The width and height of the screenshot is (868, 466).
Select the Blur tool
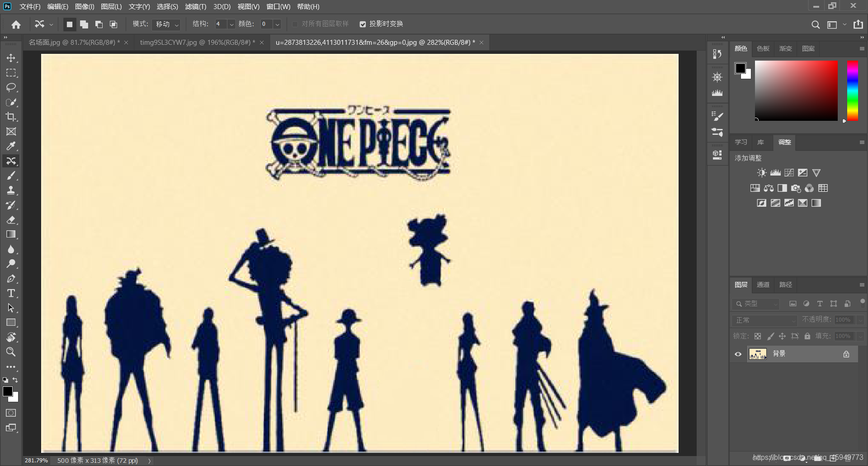pyautogui.click(x=11, y=249)
